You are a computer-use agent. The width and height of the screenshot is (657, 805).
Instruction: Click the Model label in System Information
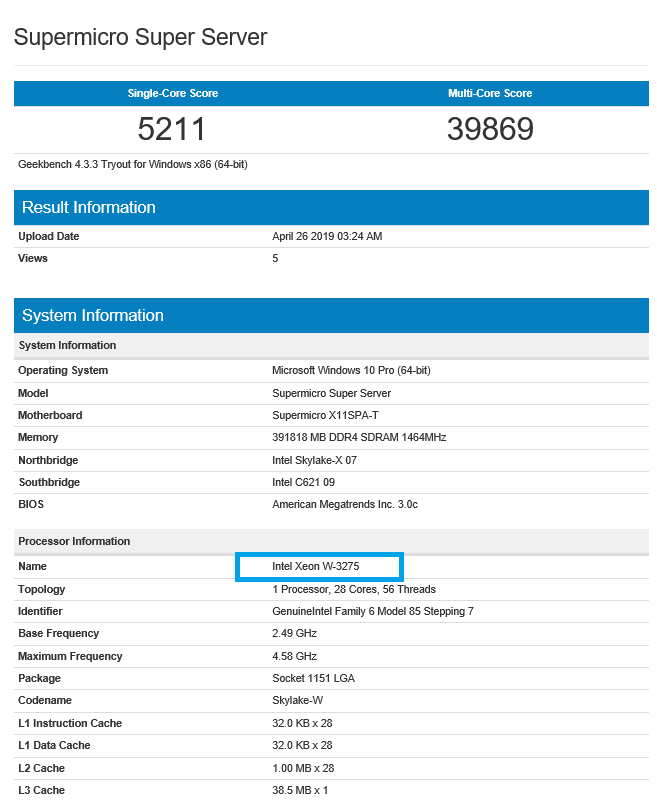pyautogui.click(x=33, y=393)
